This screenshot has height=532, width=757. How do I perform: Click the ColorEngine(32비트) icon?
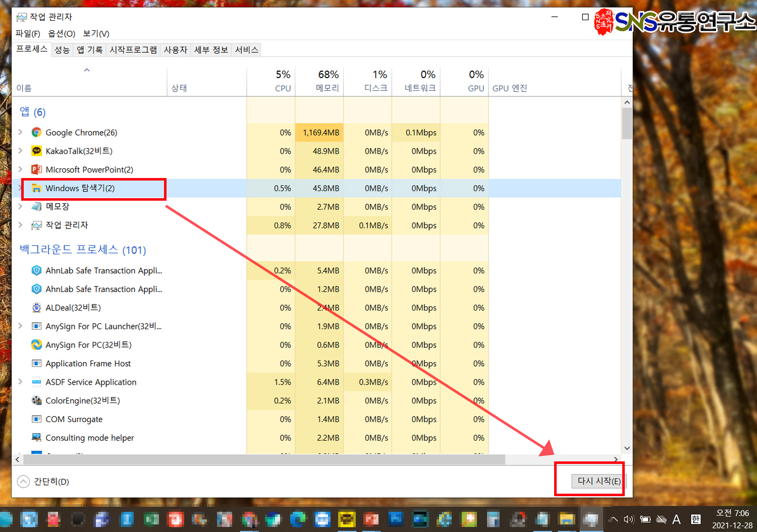(x=36, y=400)
